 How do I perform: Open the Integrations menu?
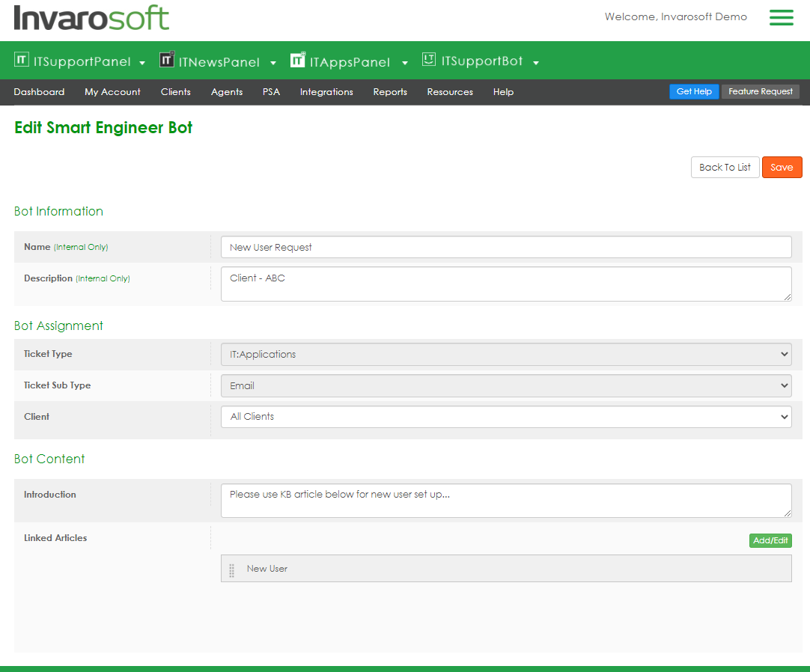click(326, 92)
